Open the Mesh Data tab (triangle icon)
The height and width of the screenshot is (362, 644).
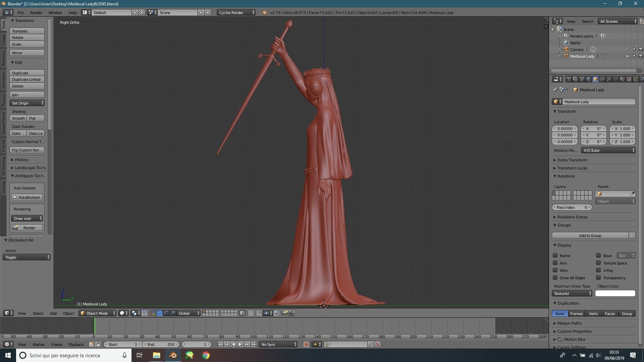tap(615, 79)
